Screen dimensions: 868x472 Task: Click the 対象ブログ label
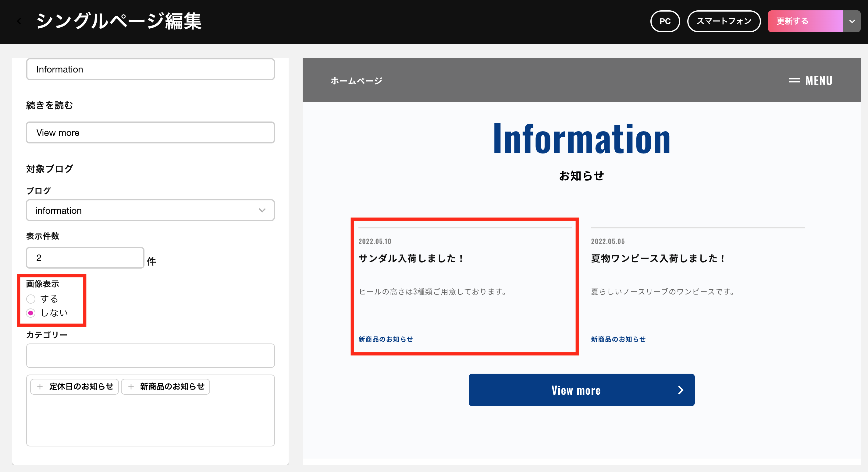[x=50, y=169]
